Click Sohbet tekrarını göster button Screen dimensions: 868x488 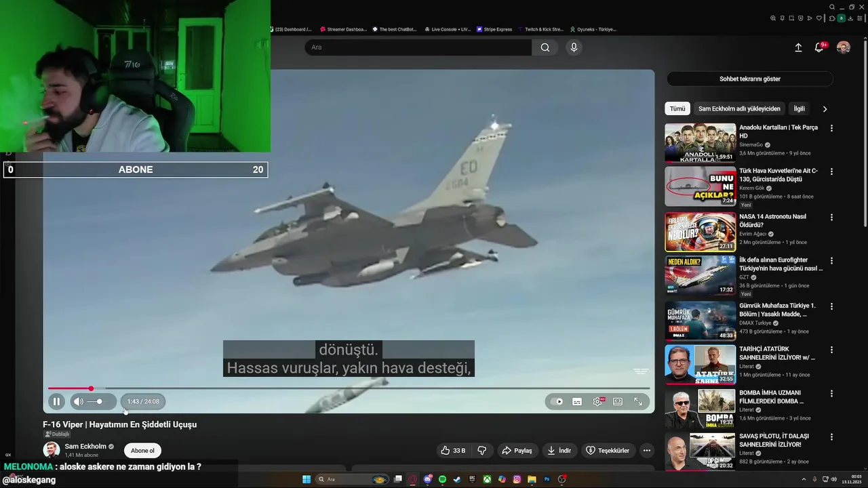click(x=750, y=79)
